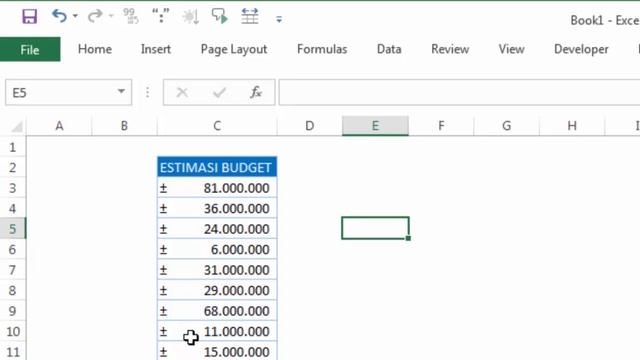Select column H header
Screen dimensions: 640x360
572,126
